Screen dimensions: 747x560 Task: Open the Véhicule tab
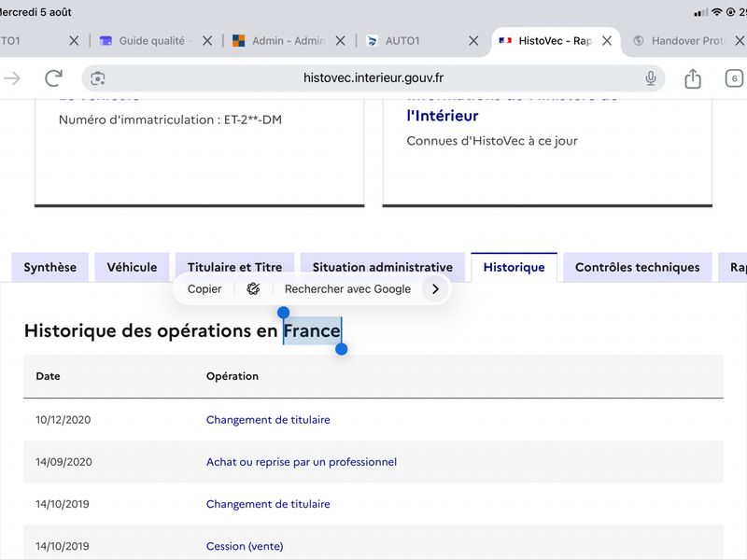click(x=132, y=267)
